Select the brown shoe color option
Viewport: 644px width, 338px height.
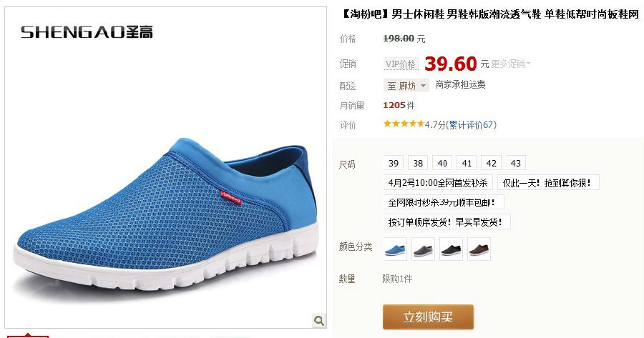tap(479, 249)
